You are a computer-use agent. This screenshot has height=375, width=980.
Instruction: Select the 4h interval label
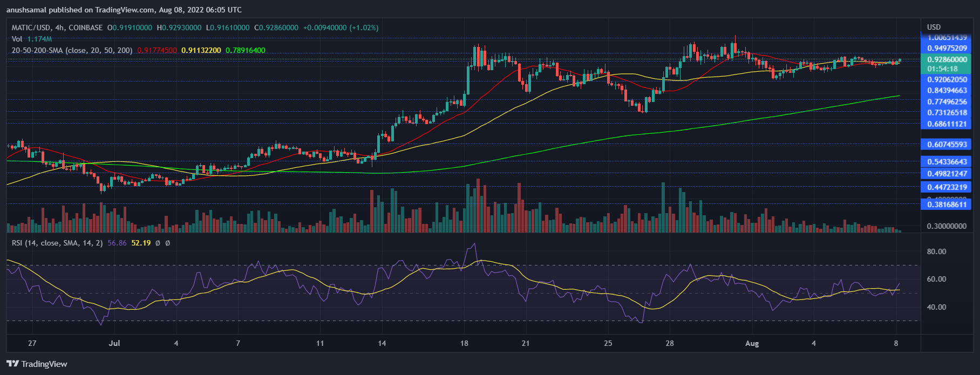tap(59, 28)
